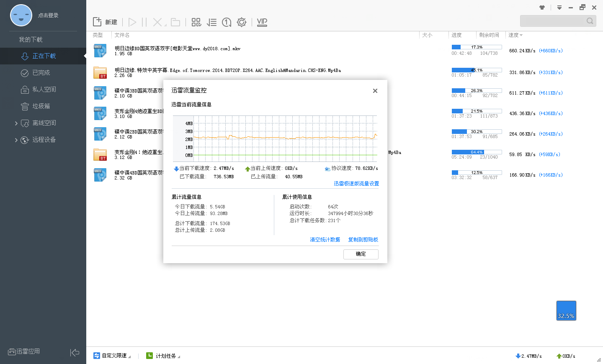Collapse the sidebar with the arrow icon
603x364 pixels.
[75, 353]
